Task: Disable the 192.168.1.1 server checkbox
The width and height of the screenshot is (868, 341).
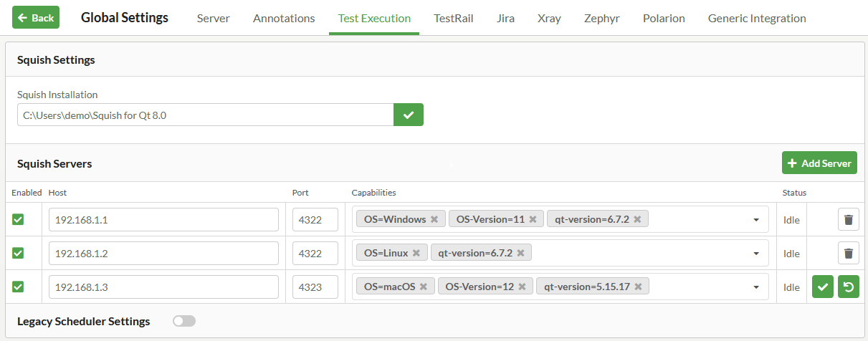Action: 18,219
